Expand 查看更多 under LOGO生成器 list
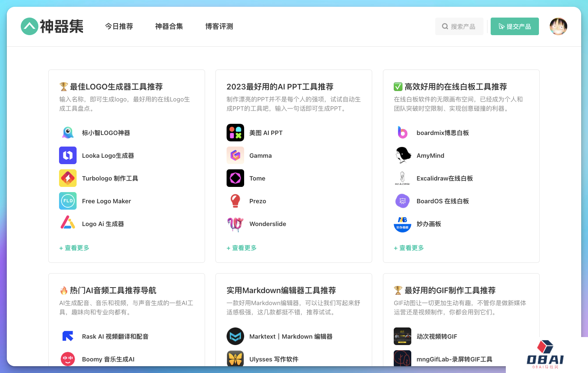 [x=74, y=248]
